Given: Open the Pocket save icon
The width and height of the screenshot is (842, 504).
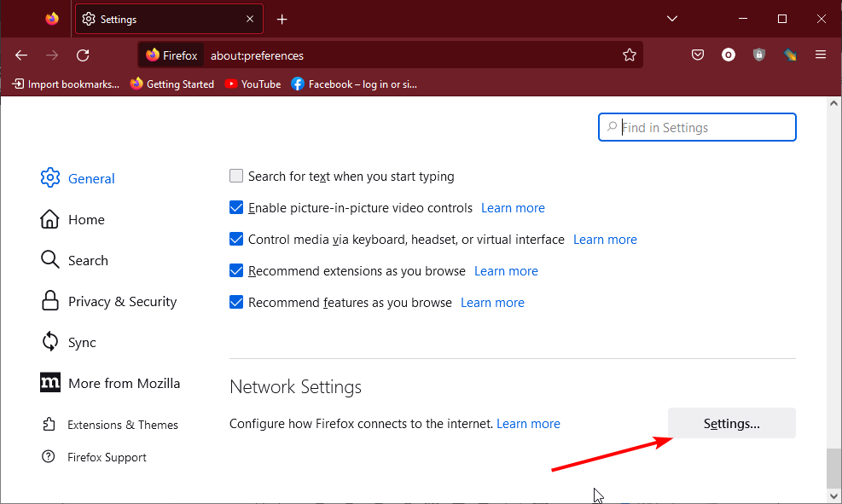Looking at the screenshot, I should coord(698,55).
